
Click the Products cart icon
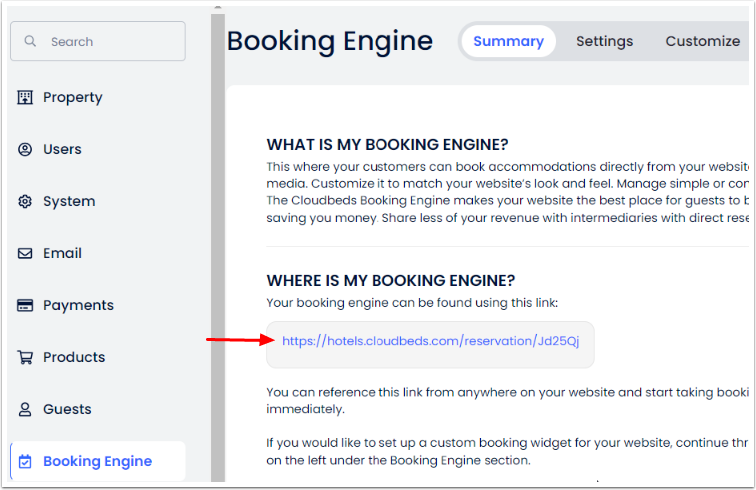[26, 357]
